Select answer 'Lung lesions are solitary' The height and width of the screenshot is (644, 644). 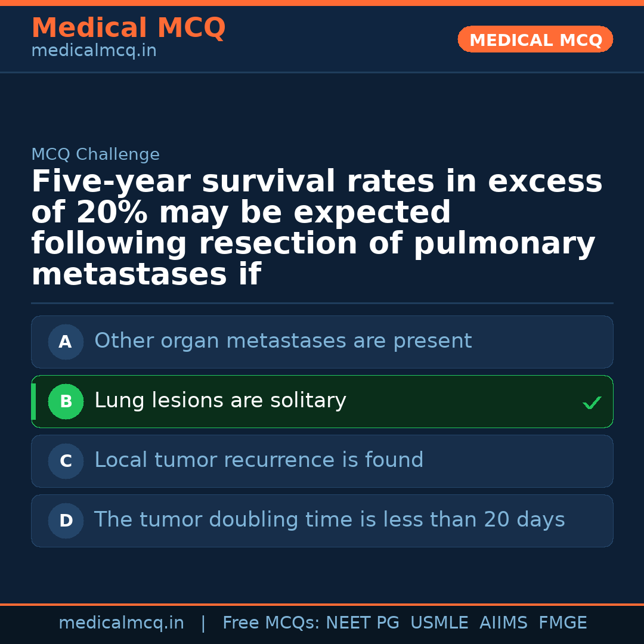[x=220, y=401]
